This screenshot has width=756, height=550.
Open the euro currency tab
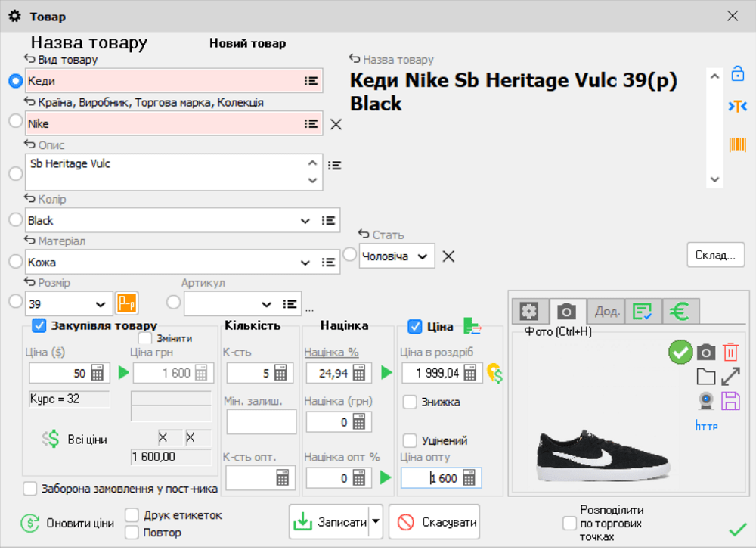tap(680, 311)
